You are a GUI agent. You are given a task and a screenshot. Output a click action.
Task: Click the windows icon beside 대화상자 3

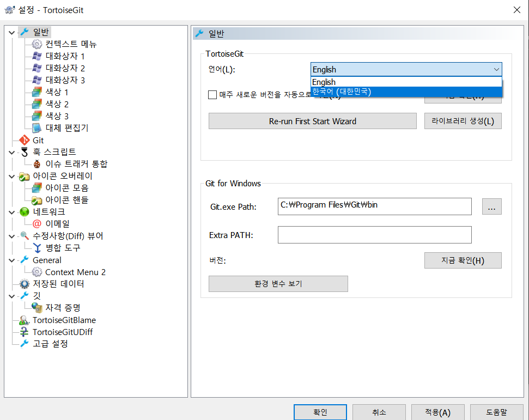37,80
